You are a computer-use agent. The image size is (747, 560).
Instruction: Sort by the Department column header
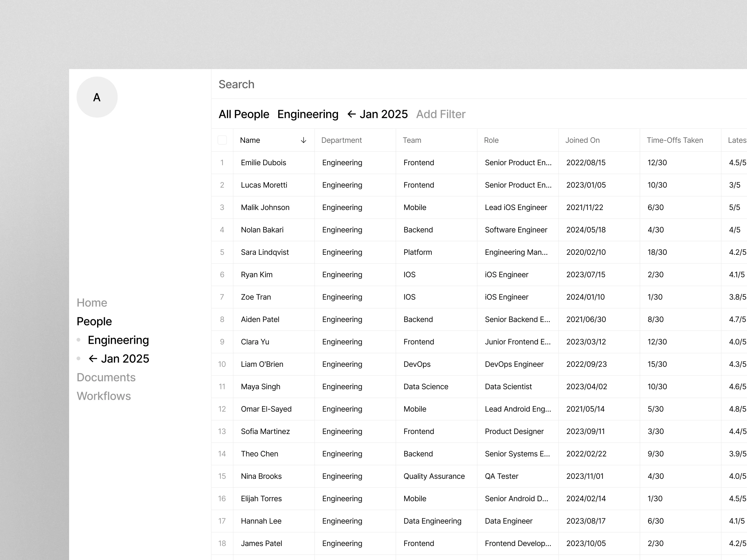pyautogui.click(x=341, y=140)
